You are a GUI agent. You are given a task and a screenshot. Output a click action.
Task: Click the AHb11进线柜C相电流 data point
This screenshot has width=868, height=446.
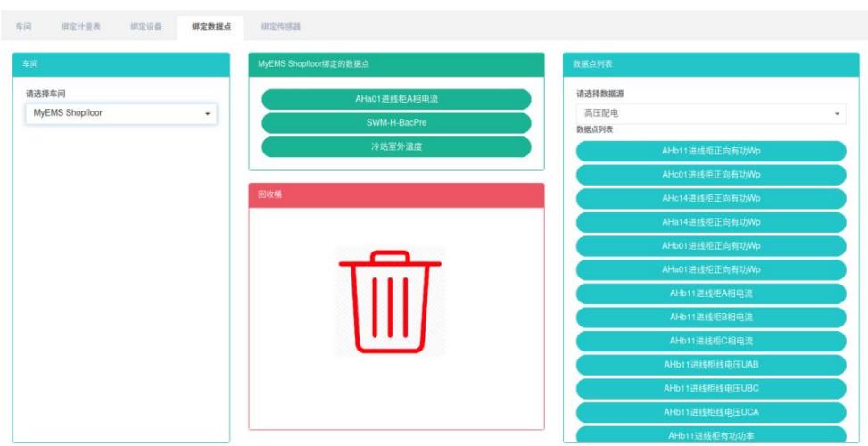pyautogui.click(x=710, y=342)
